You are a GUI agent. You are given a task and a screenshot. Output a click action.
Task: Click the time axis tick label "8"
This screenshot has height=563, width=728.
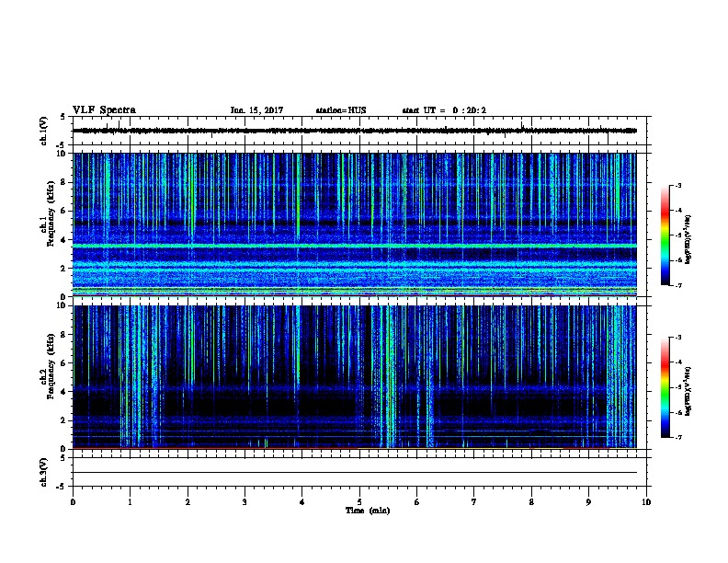click(x=531, y=502)
